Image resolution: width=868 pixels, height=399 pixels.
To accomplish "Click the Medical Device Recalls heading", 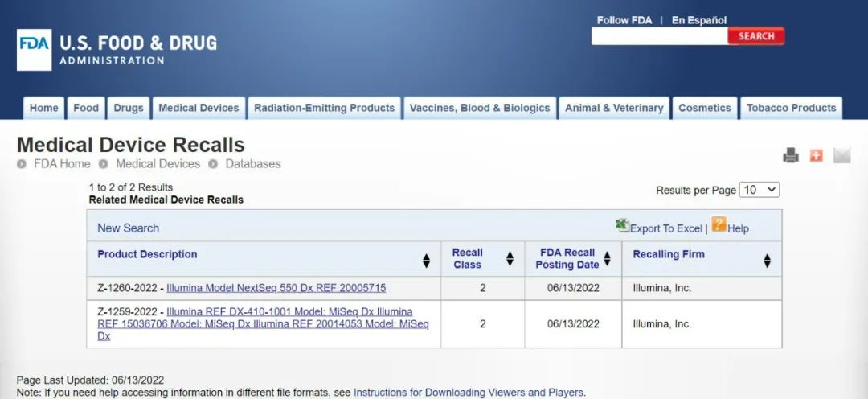I will [131, 145].
